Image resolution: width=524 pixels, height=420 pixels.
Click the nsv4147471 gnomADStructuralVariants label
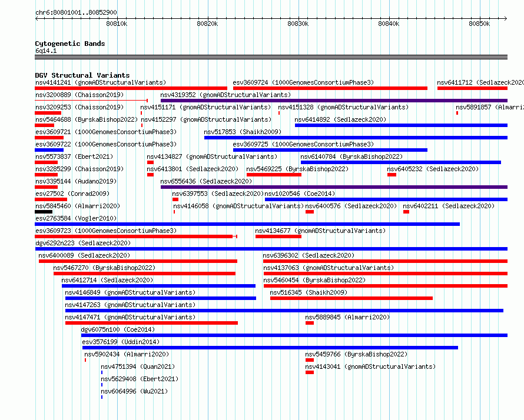[130, 317]
